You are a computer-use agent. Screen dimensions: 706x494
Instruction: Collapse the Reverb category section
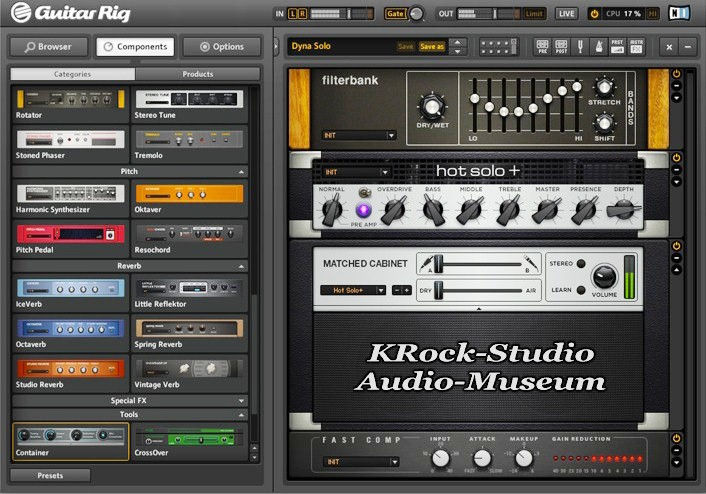pos(130,266)
